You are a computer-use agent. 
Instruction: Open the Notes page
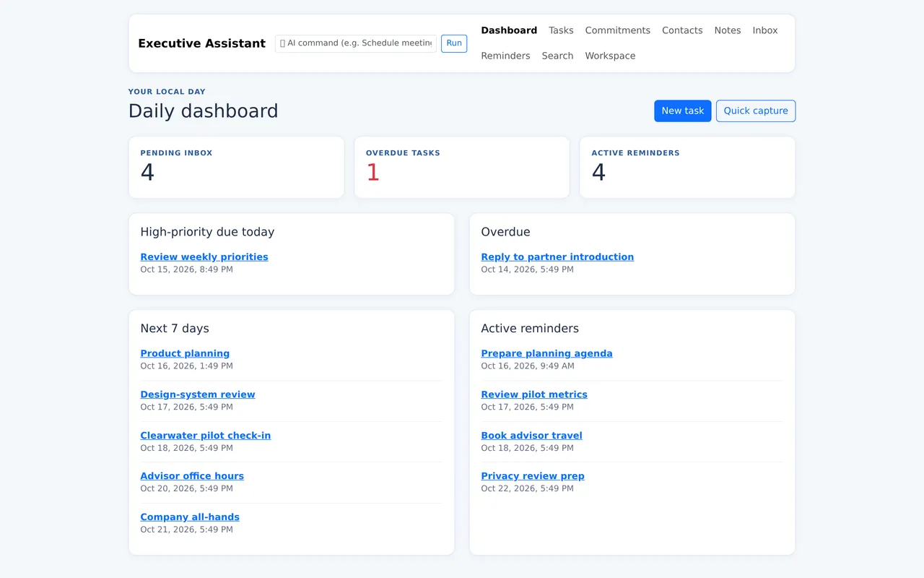point(728,30)
